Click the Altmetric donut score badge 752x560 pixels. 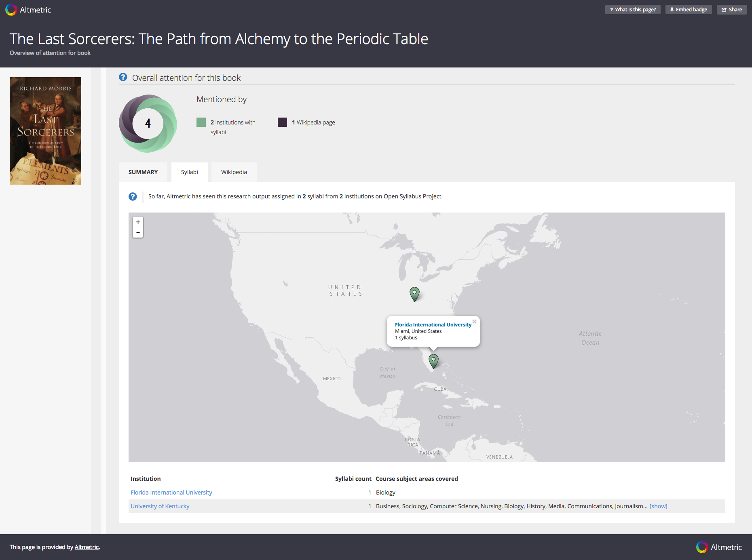pyautogui.click(x=148, y=123)
